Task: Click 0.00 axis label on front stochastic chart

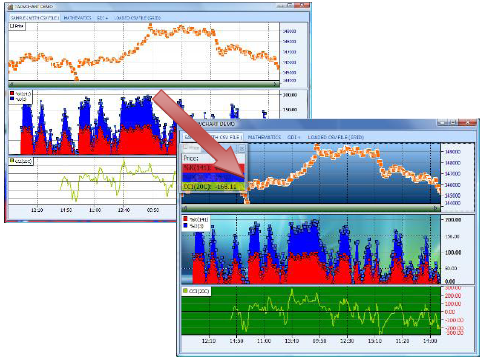Action: click(x=450, y=281)
